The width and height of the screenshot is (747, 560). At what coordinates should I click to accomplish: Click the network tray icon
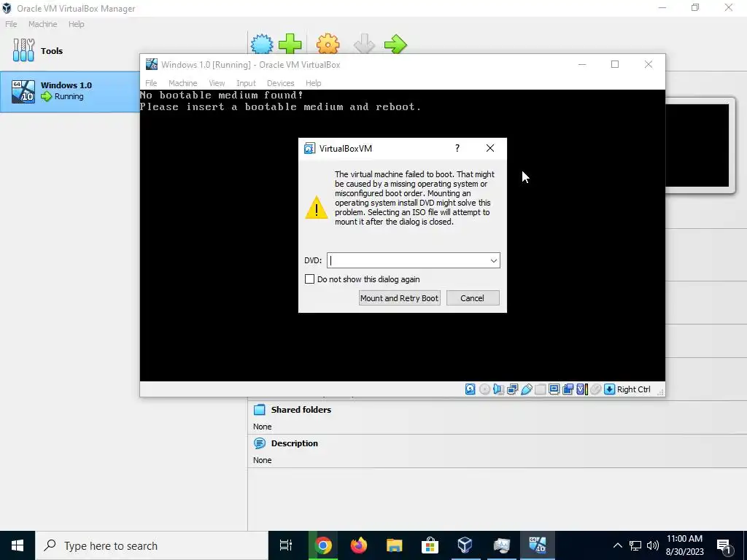635,545
